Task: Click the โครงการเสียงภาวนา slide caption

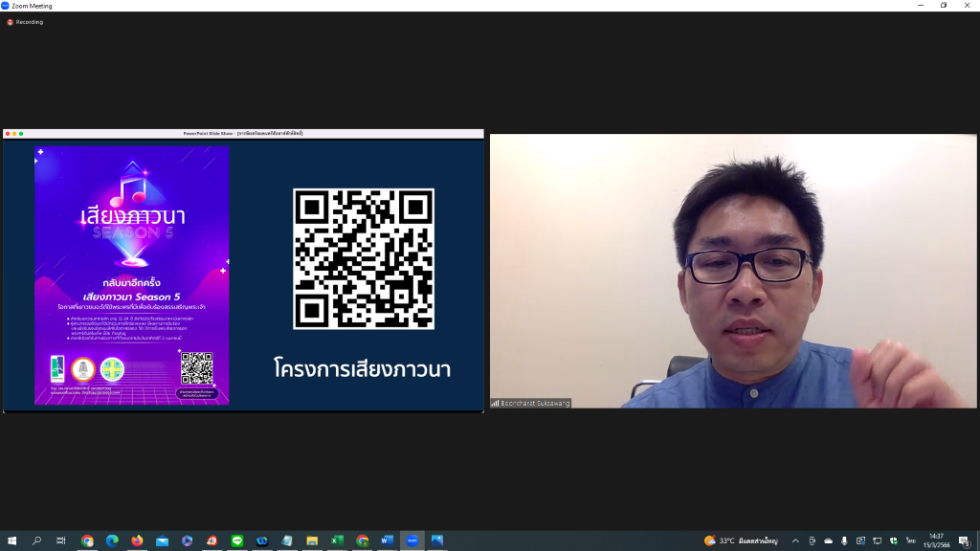Action: (x=363, y=369)
